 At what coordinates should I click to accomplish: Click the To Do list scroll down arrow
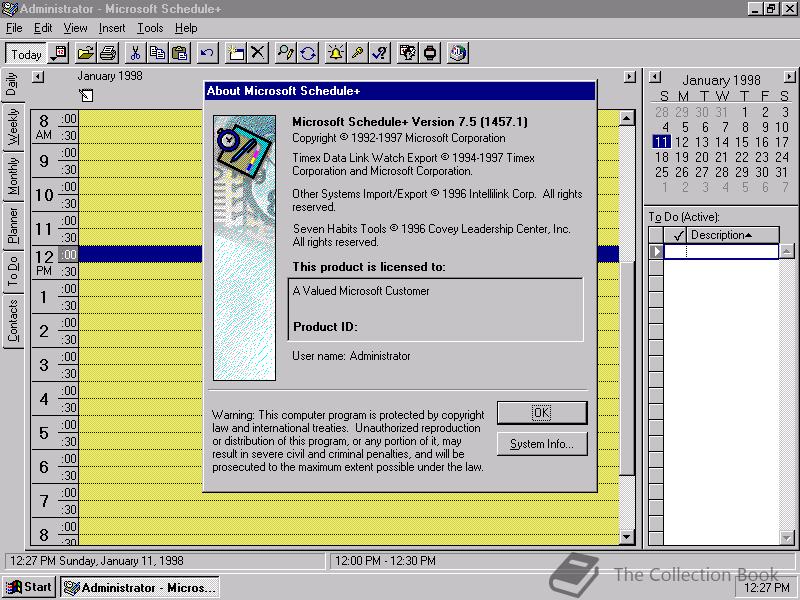(787, 537)
